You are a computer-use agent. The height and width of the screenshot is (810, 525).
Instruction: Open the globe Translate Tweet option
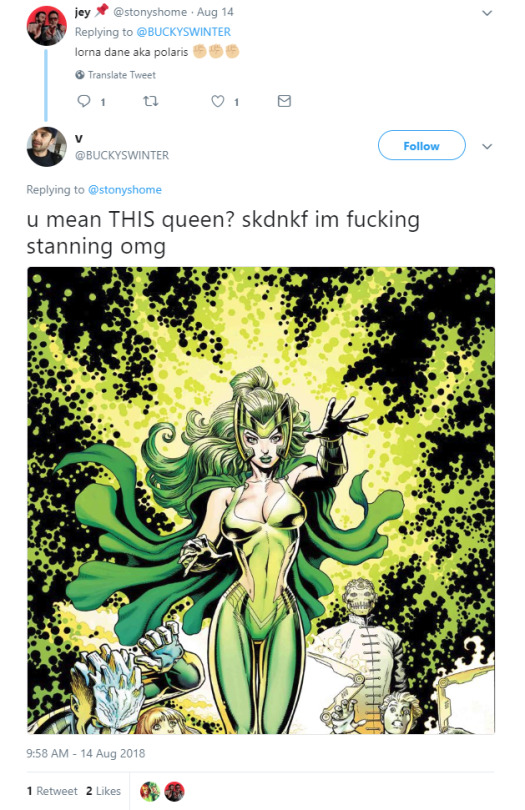pos(115,75)
